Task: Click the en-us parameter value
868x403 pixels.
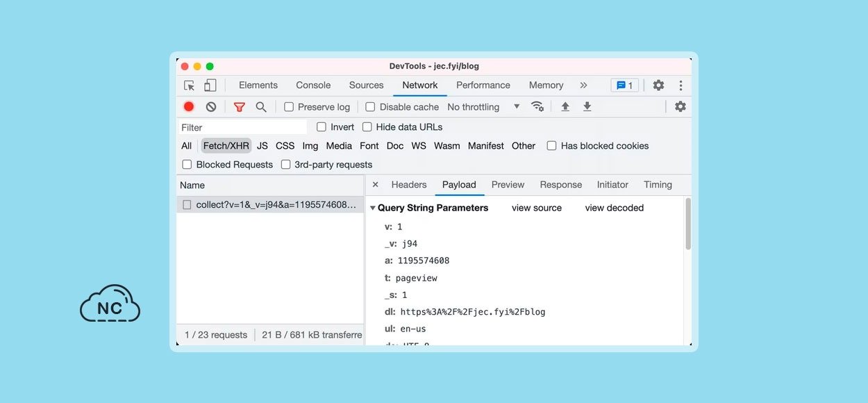Action: [413, 329]
